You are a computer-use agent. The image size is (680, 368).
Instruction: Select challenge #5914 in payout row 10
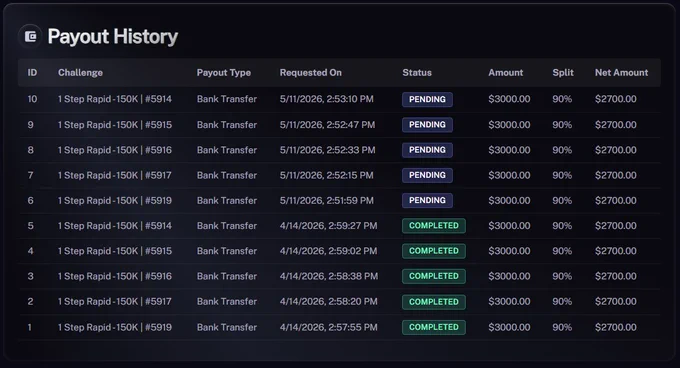coord(115,99)
